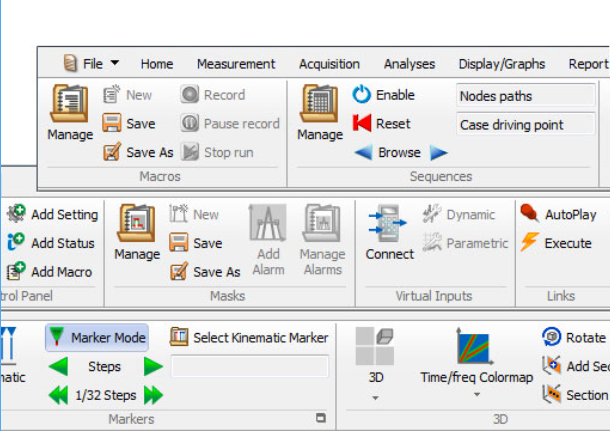610x431 pixels.
Task: Click Add Status in control panel
Action: point(51,243)
